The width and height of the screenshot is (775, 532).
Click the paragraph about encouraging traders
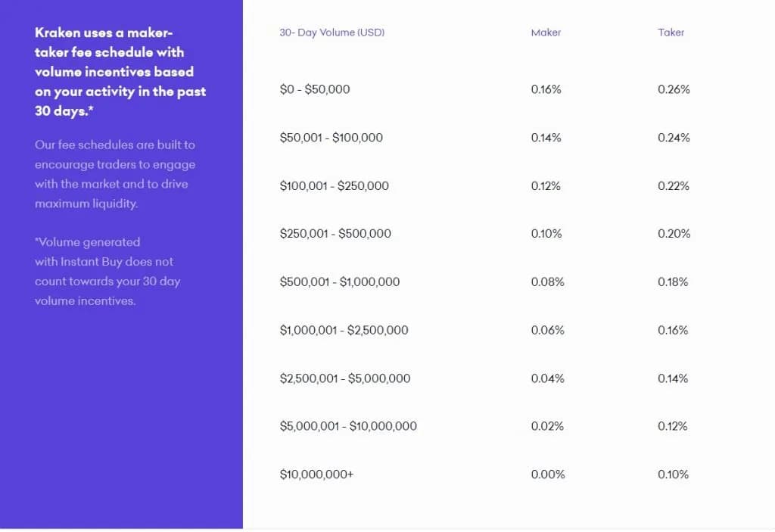click(115, 174)
